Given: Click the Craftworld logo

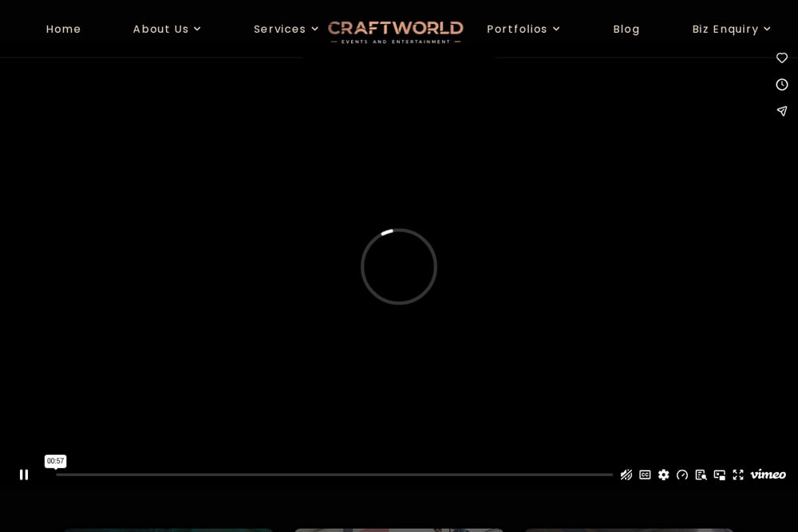Looking at the screenshot, I should tap(396, 32).
